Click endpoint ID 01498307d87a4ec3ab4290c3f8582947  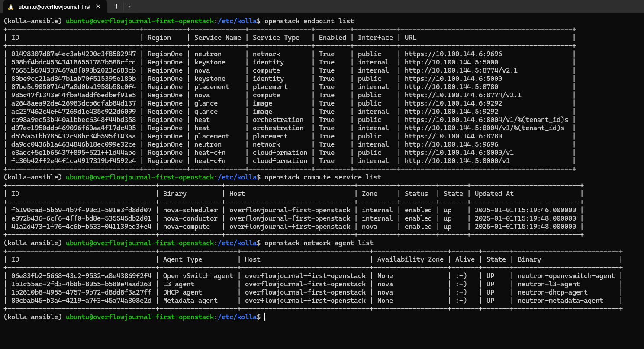pyautogui.click(x=74, y=54)
